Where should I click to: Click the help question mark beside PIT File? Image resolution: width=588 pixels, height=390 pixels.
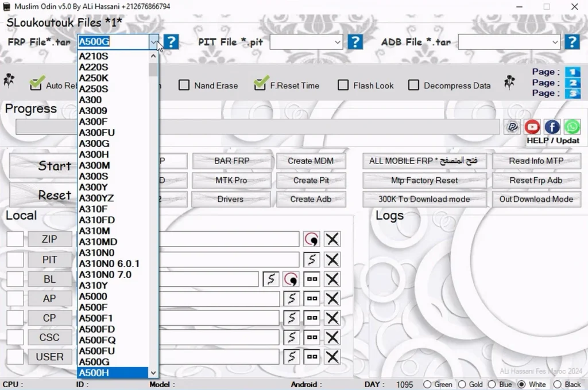pyautogui.click(x=355, y=42)
